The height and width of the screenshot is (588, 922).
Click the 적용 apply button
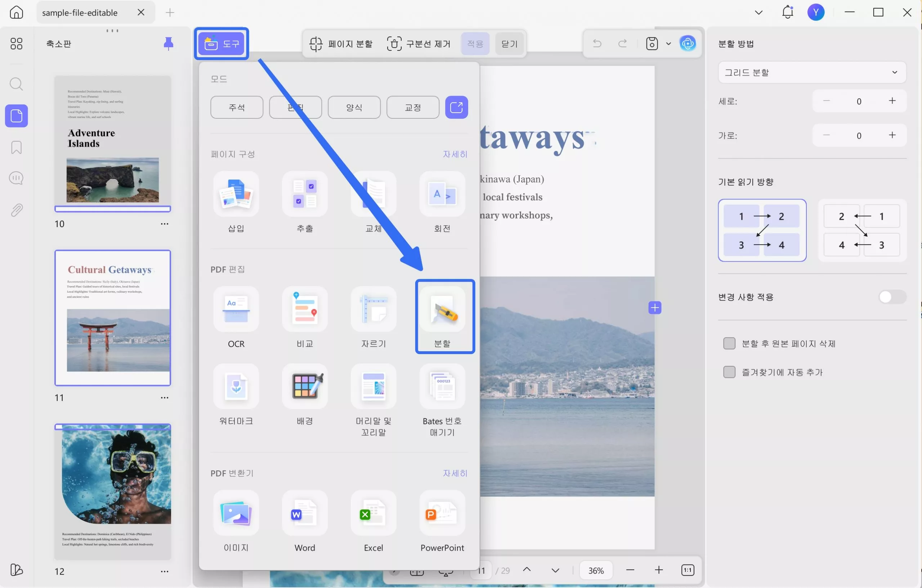tap(475, 44)
